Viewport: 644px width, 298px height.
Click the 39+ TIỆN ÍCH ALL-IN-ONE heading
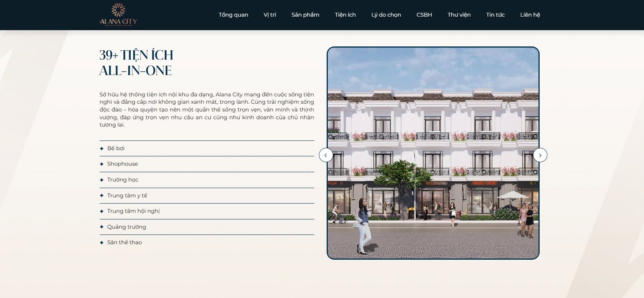(136, 63)
